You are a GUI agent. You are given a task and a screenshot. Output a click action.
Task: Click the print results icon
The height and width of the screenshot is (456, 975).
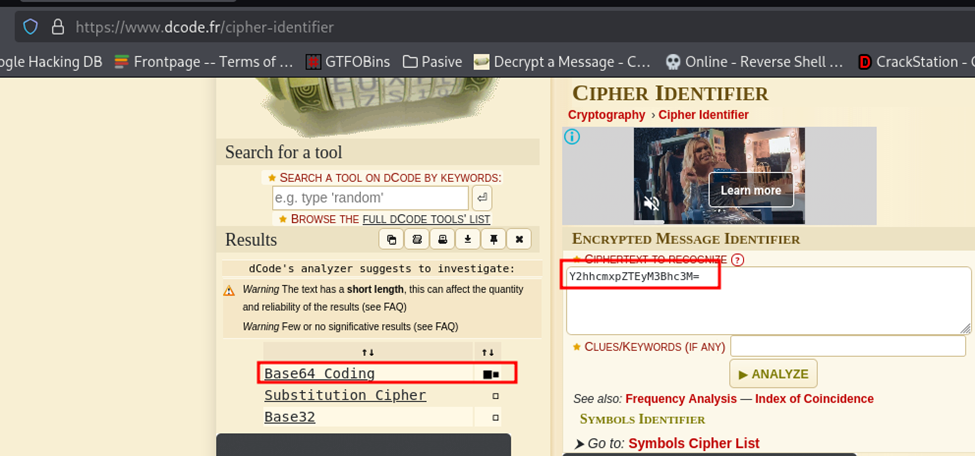[x=442, y=240]
